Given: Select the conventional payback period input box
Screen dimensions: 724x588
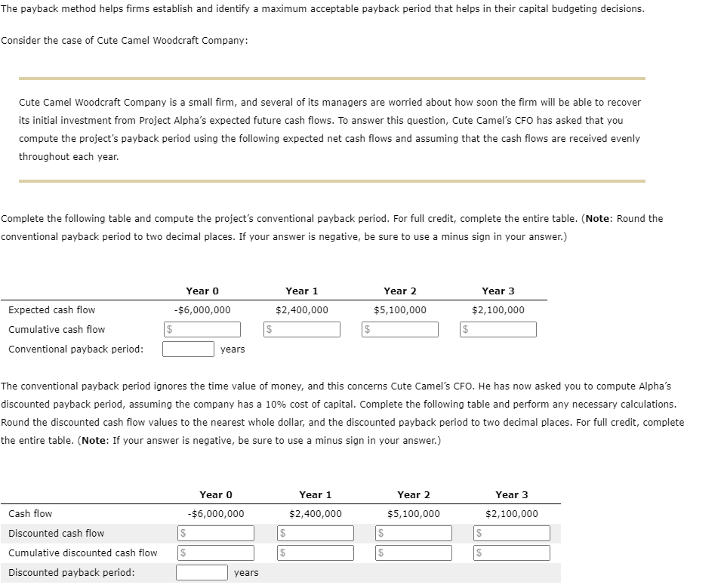Looking at the screenshot, I should pos(187,349).
